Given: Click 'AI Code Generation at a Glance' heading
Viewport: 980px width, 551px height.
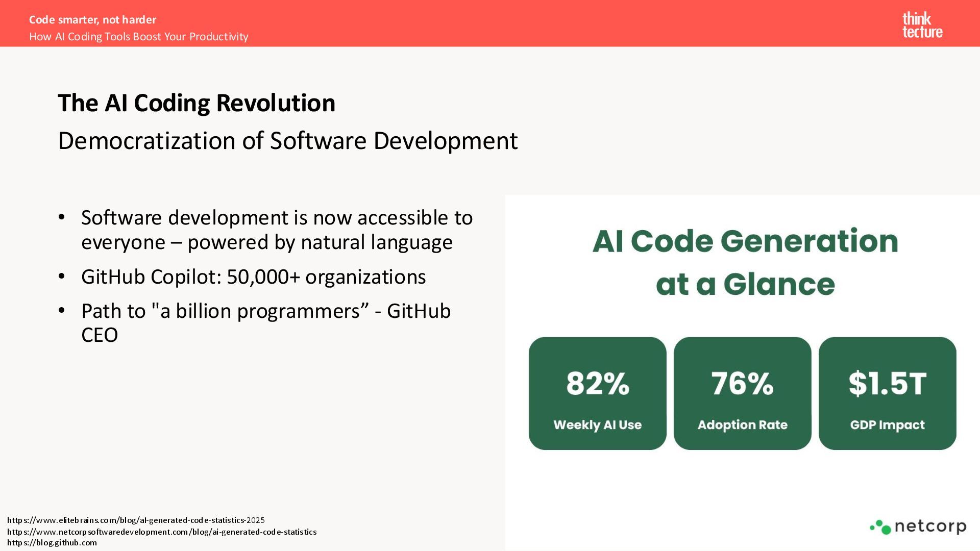Looking at the screenshot, I should pos(745,262).
